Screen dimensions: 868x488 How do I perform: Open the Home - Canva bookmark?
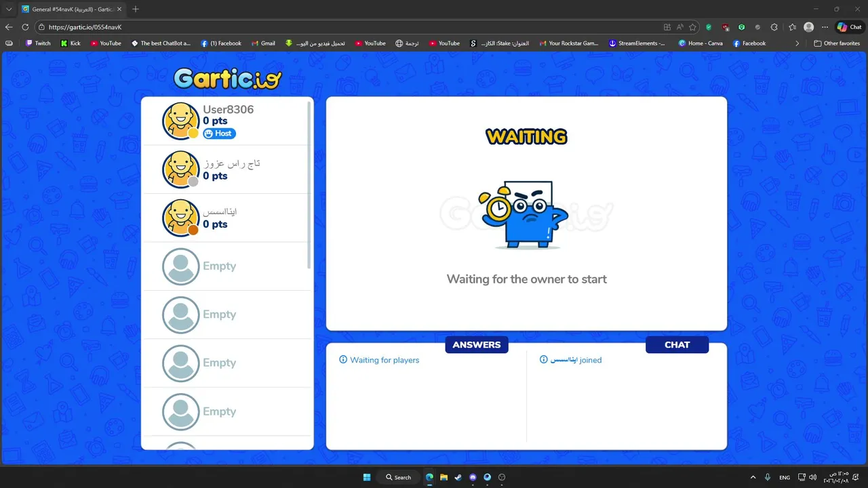point(701,43)
